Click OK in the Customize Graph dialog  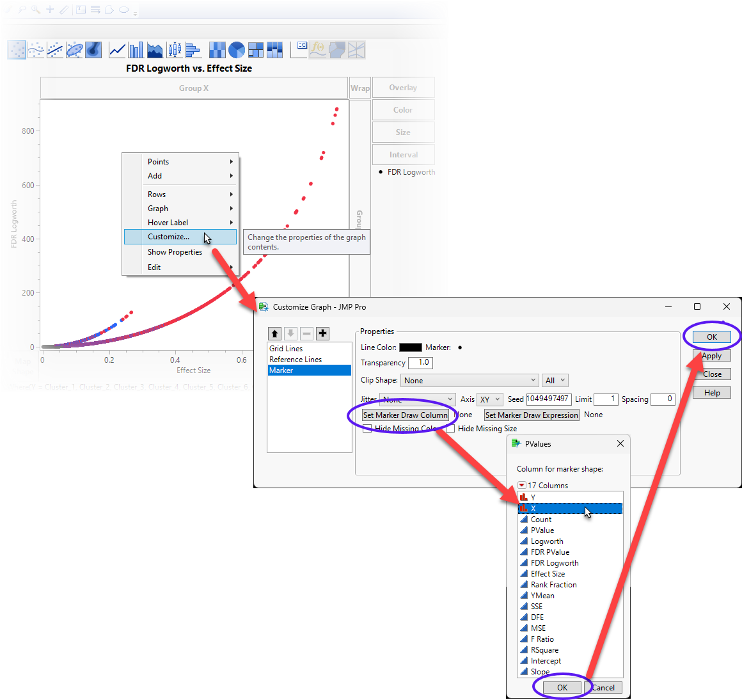point(712,337)
